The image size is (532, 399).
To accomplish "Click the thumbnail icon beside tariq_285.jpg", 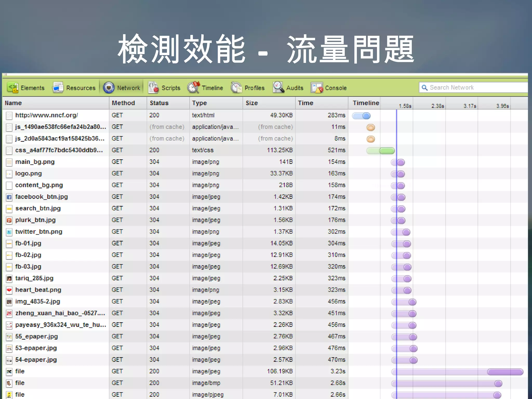I will (x=9, y=279).
